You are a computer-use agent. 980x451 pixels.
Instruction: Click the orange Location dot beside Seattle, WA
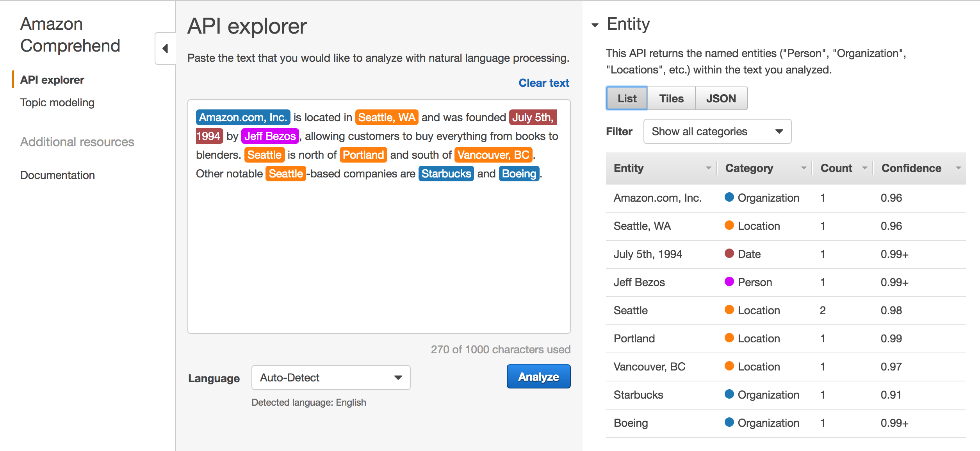pyautogui.click(x=730, y=226)
